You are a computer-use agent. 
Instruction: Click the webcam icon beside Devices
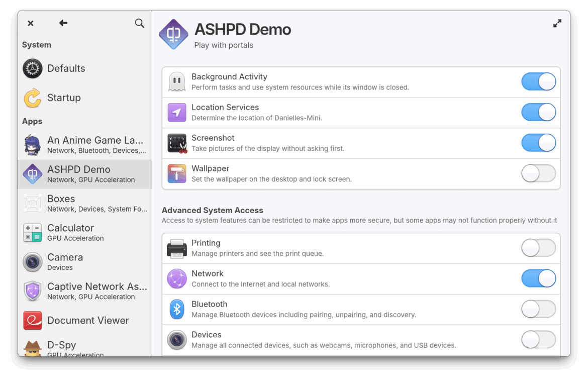tap(176, 340)
